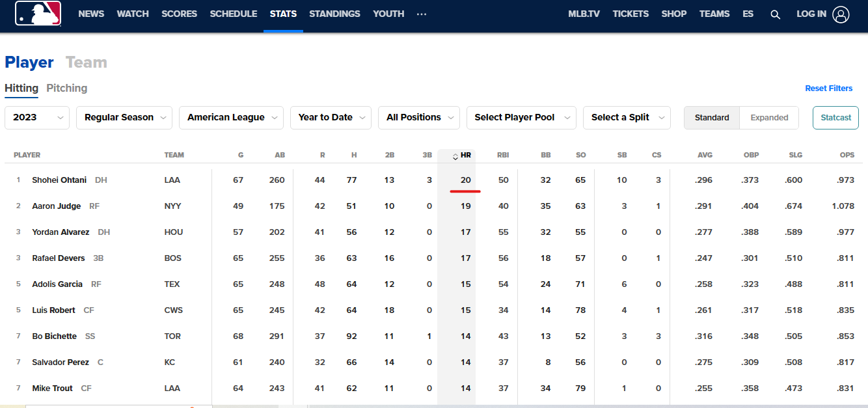Toggle the Standard stats view

tap(712, 118)
